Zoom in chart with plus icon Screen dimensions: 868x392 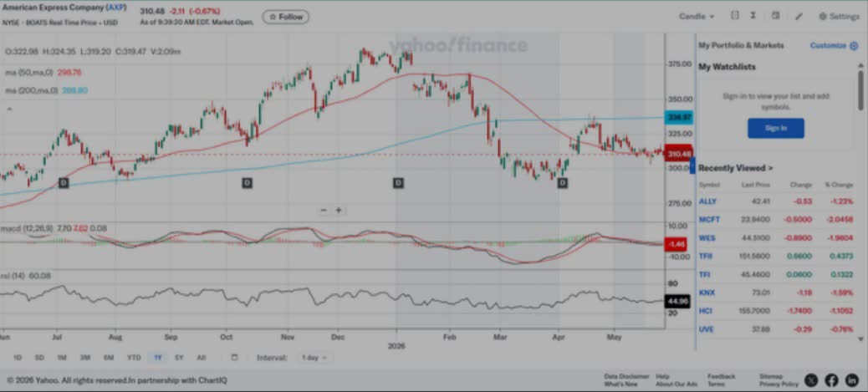pyautogui.click(x=338, y=211)
